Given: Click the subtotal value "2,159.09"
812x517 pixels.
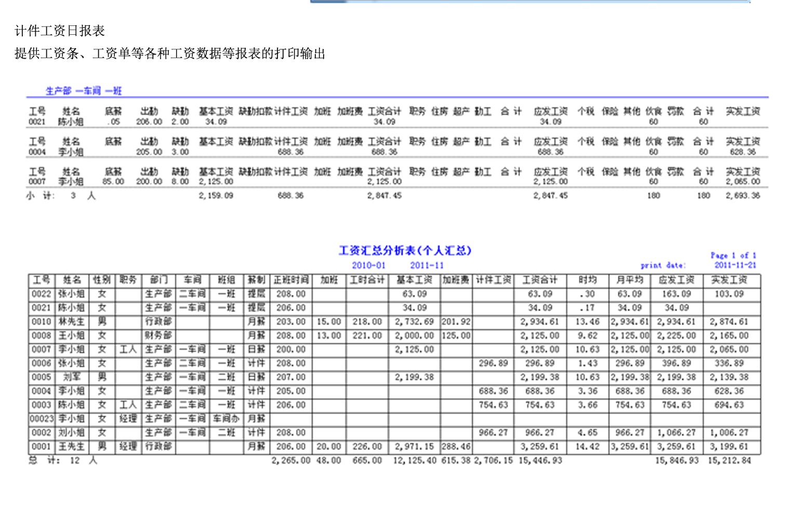Looking at the screenshot, I should pos(216,196).
